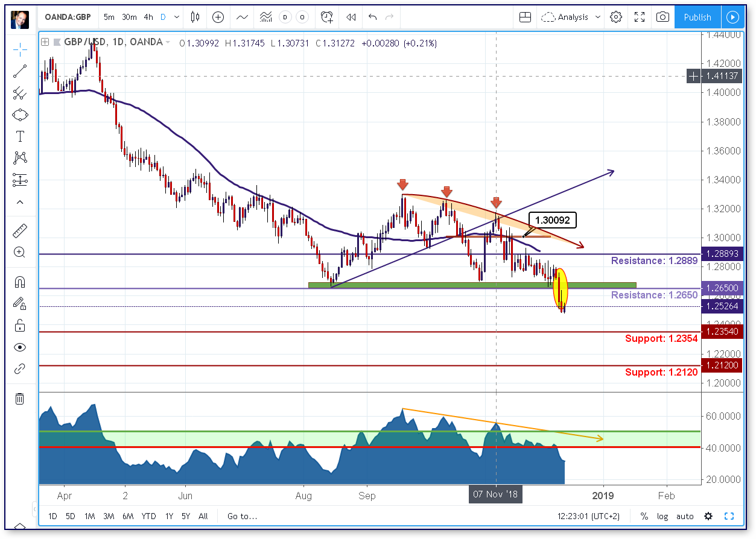Viewport: 756px width, 539px height.
Task: Open chart settings gear in top toolbar
Action: pyautogui.click(x=616, y=17)
